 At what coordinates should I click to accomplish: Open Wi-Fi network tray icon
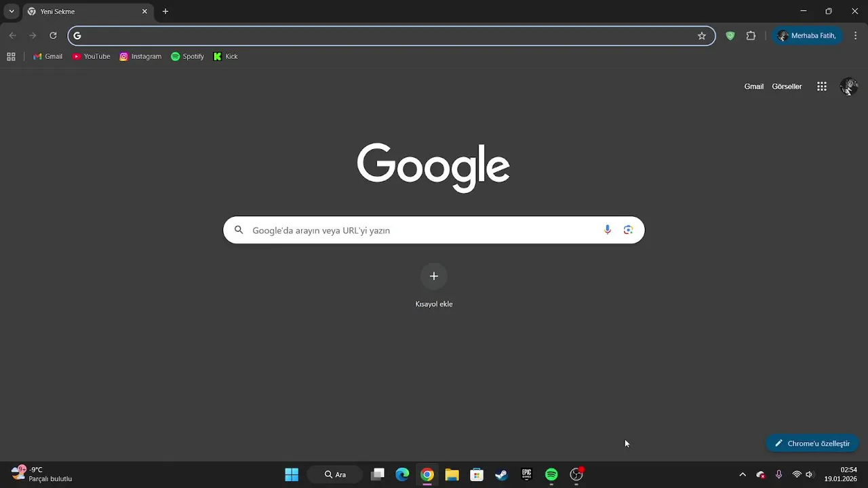point(797,474)
